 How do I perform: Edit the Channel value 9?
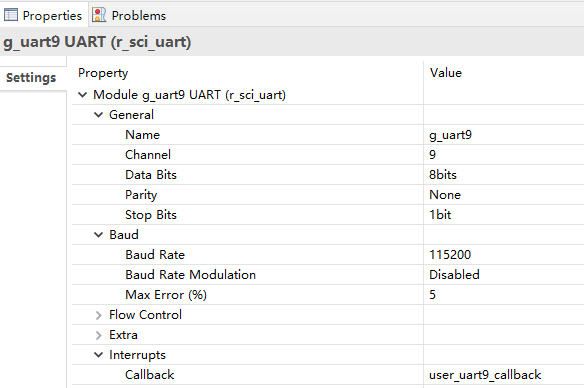tap(432, 155)
